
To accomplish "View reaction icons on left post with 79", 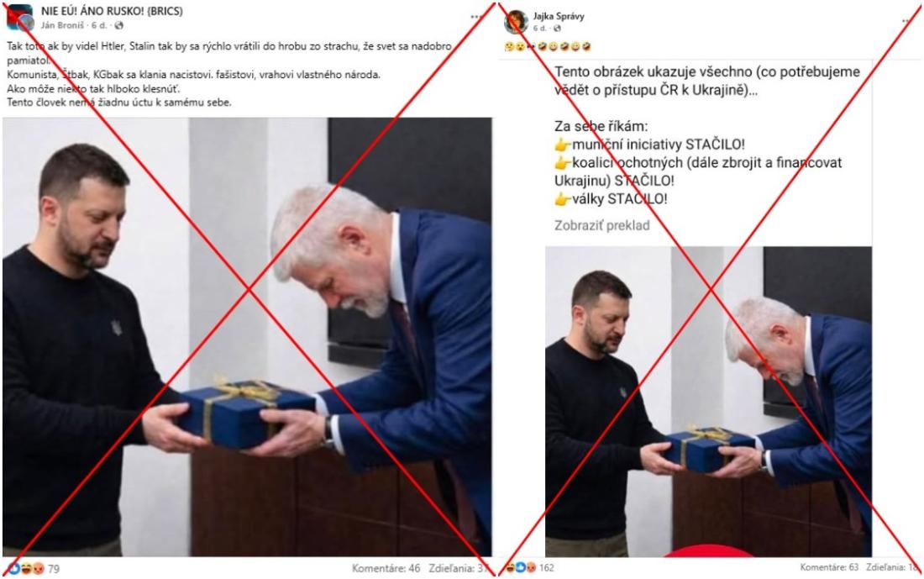I will [26, 568].
